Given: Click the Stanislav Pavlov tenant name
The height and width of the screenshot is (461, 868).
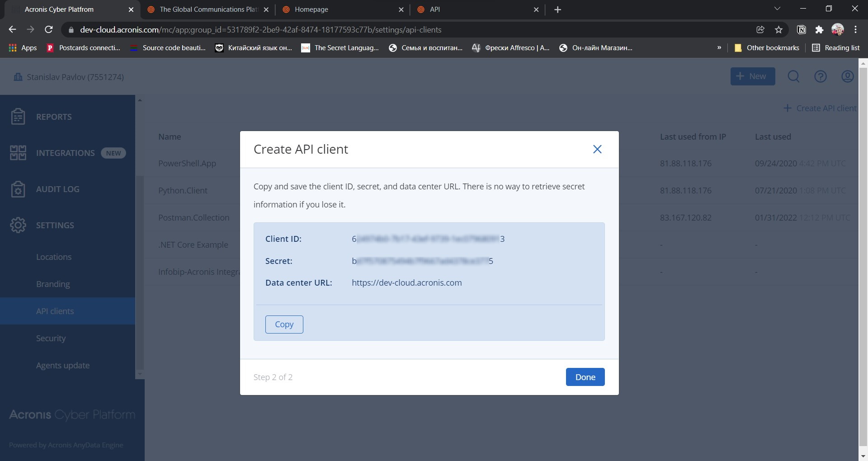Looking at the screenshot, I should [x=75, y=77].
